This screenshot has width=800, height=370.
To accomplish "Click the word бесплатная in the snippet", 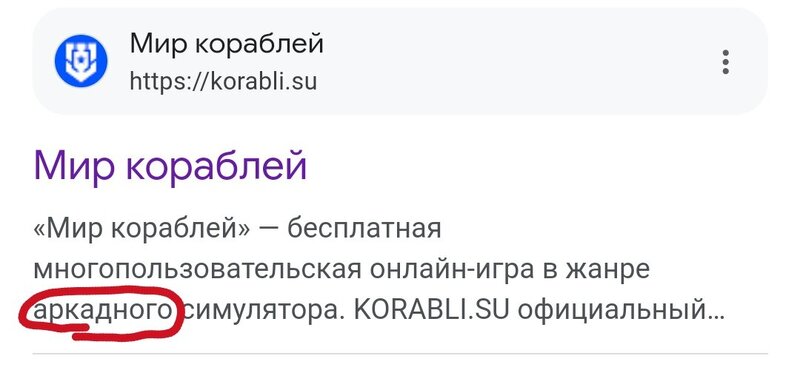I will tap(364, 229).
